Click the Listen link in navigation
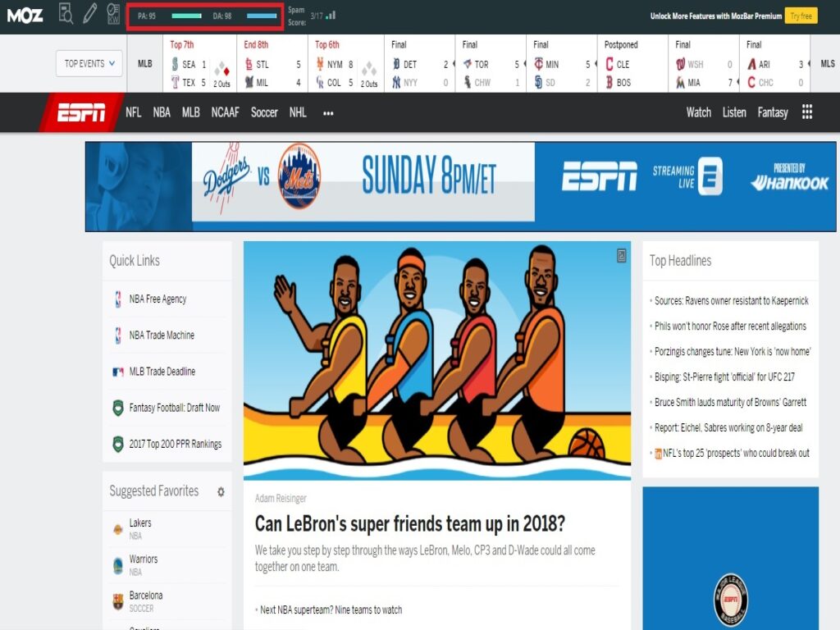Viewport: 840px width, 630px height. coord(734,112)
